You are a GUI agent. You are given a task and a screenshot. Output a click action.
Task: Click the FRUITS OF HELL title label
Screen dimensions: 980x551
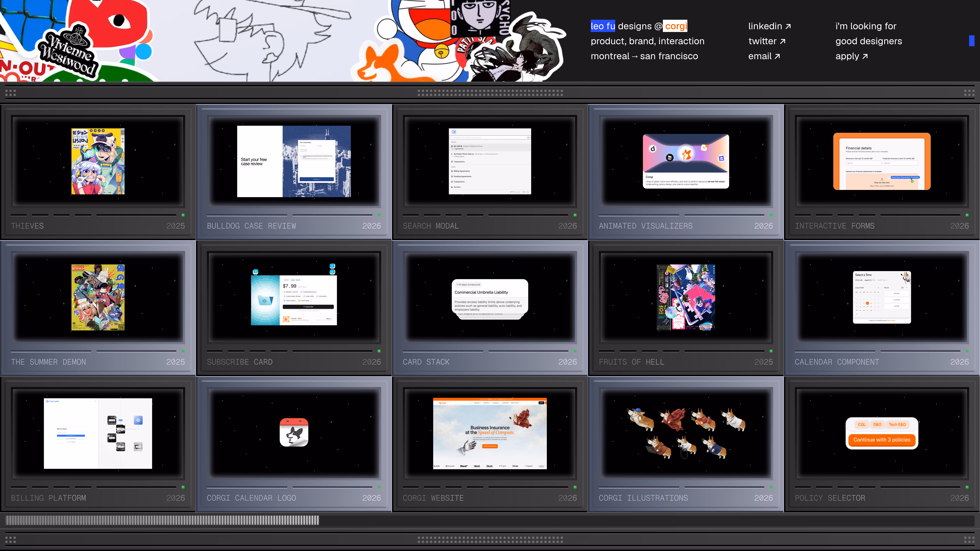pyautogui.click(x=632, y=362)
